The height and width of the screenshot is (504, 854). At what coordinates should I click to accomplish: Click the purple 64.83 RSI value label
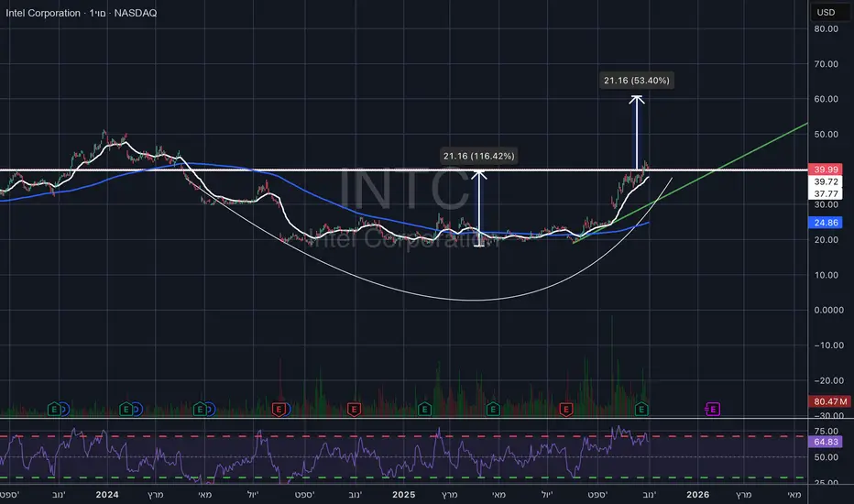click(826, 442)
